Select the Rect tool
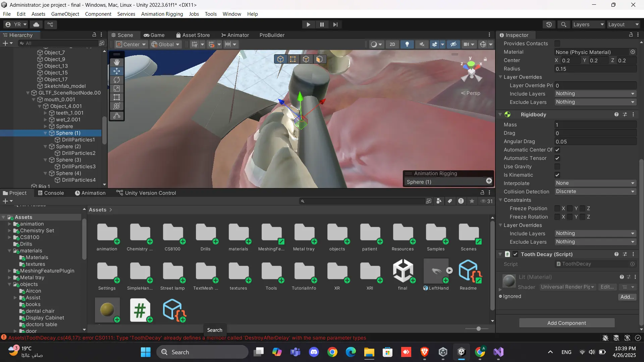This screenshot has height=362, width=644. [x=117, y=97]
